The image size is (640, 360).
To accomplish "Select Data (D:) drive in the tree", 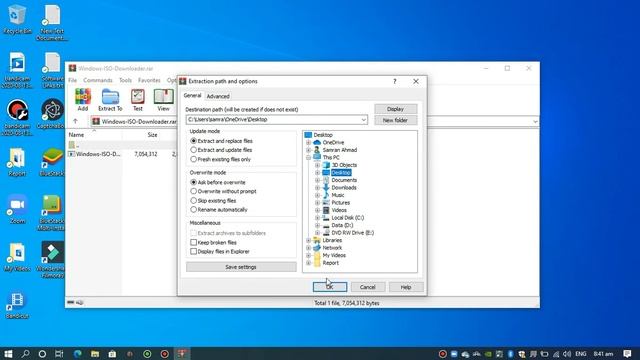I will pyautogui.click(x=342, y=225).
